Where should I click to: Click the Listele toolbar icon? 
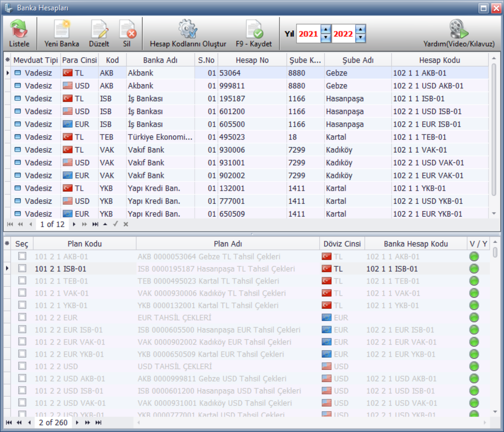pyautogui.click(x=19, y=33)
